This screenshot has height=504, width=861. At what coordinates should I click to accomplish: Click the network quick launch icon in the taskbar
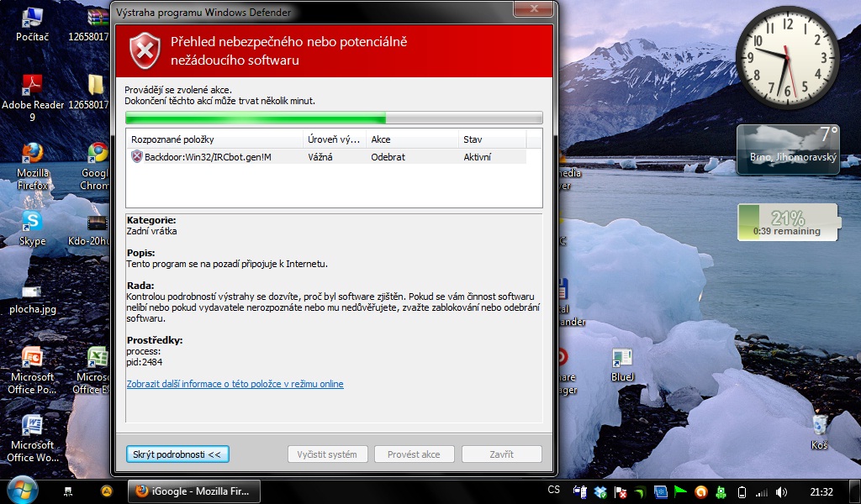(x=67, y=492)
